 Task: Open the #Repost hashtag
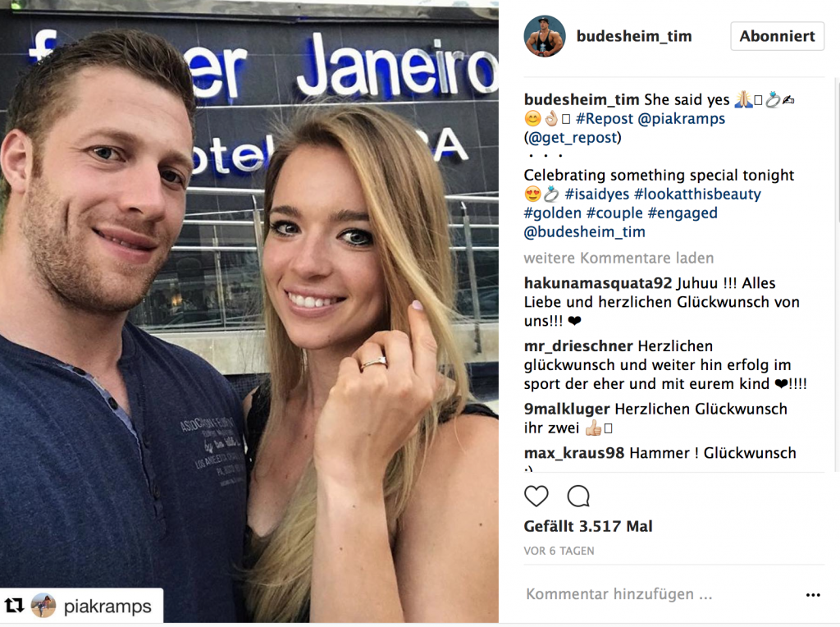605,118
